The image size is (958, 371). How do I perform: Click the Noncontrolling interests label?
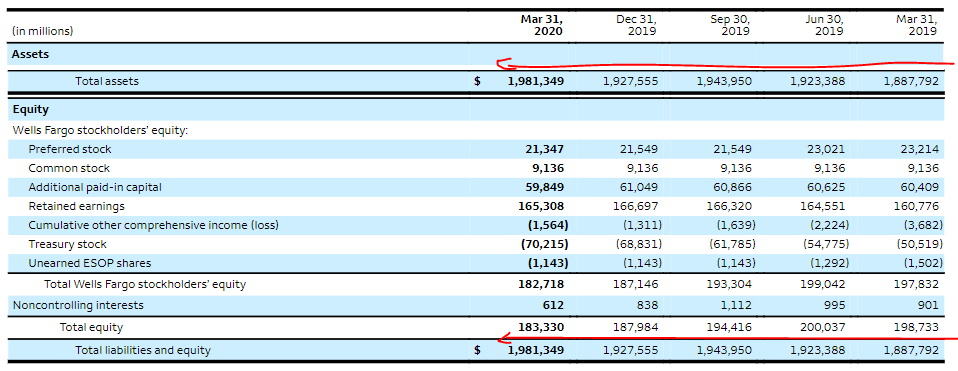(x=78, y=305)
